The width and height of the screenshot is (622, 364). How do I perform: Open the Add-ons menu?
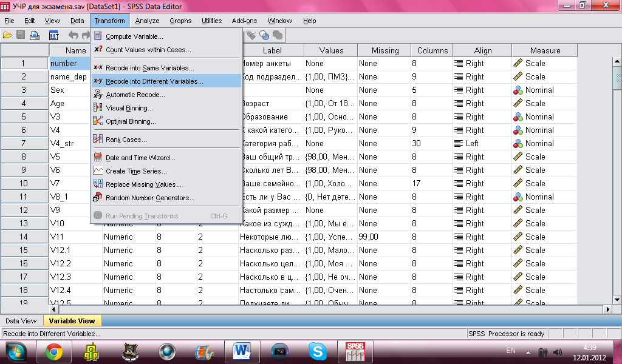[x=244, y=21]
